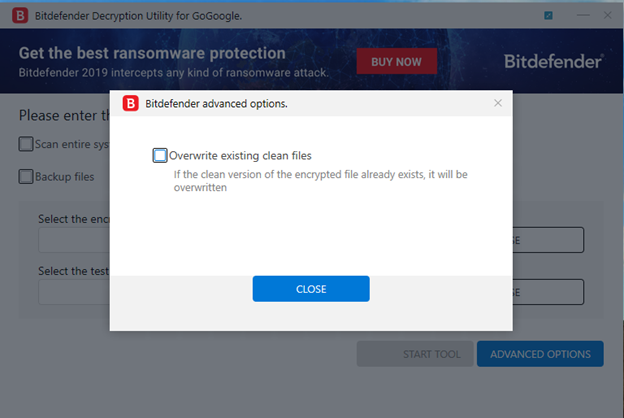Close the advanced options dialog with X
This screenshot has height=418, width=624.
coord(498,103)
